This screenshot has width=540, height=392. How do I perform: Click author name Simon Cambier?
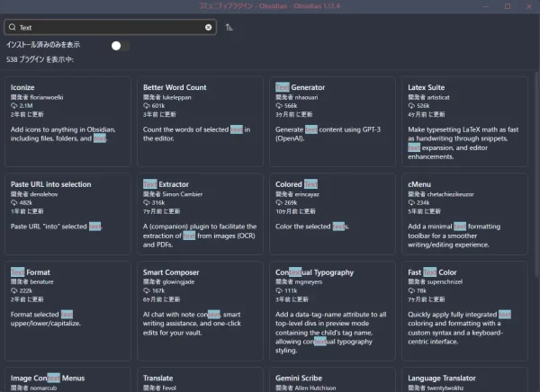pyautogui.click(x=183, y=194)
